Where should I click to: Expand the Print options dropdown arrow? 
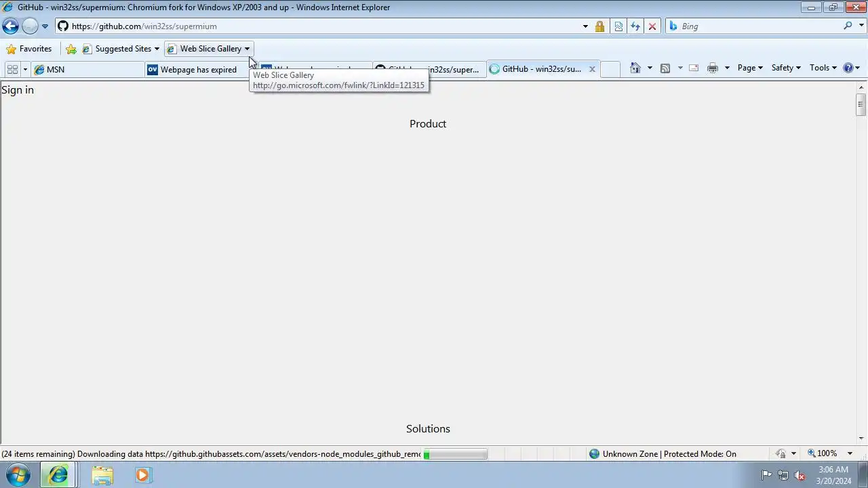coord(727,68)
